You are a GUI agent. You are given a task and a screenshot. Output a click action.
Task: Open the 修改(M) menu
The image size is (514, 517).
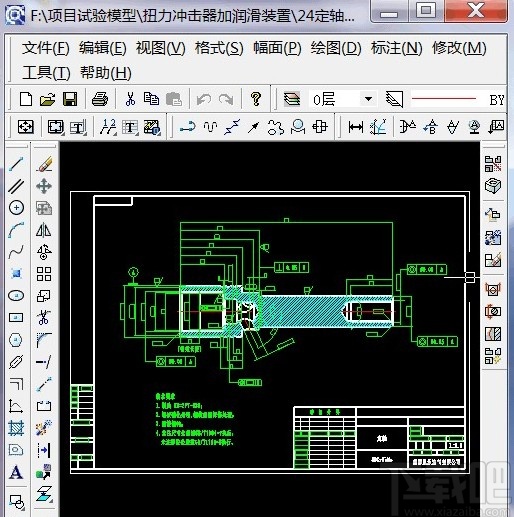[x=459, y=48]
